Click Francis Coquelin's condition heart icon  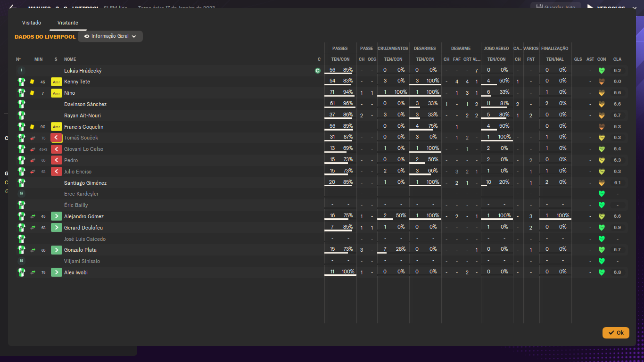602,127
